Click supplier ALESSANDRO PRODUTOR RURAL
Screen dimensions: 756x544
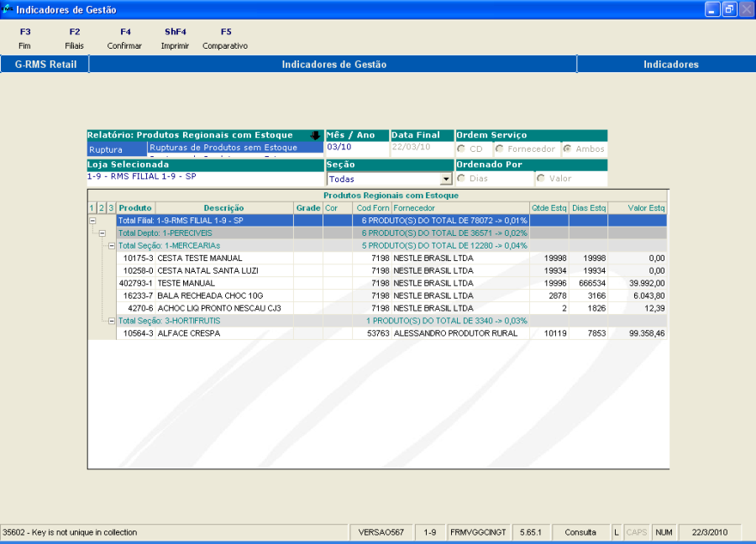455,333
